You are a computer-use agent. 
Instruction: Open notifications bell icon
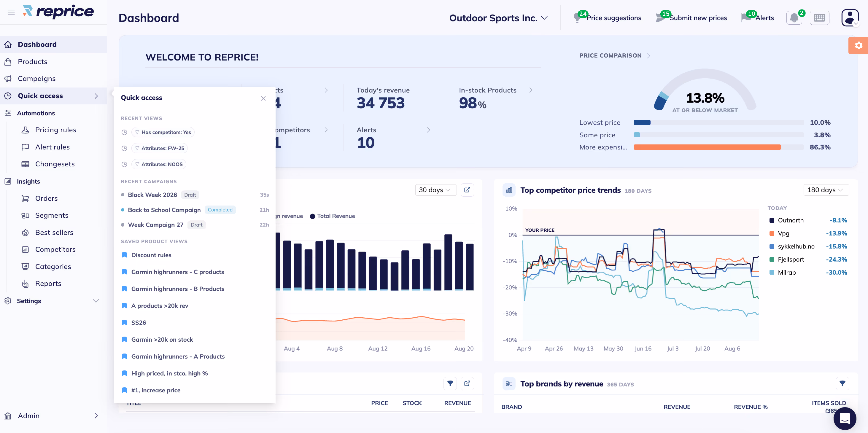coord(794,17)
